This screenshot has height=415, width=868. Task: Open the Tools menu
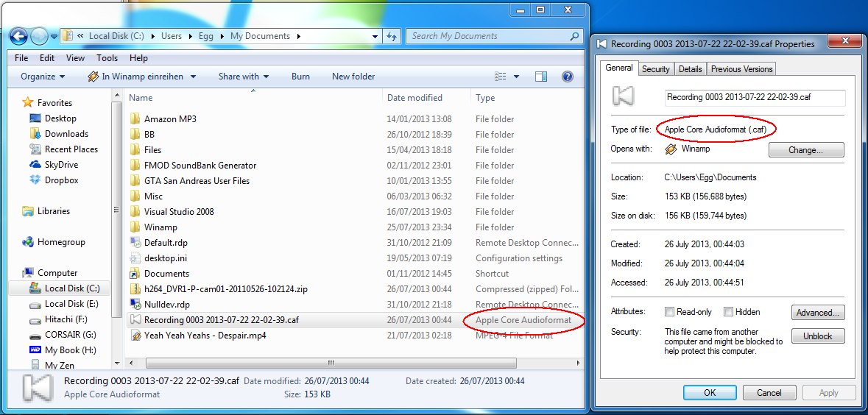(107, 57)
